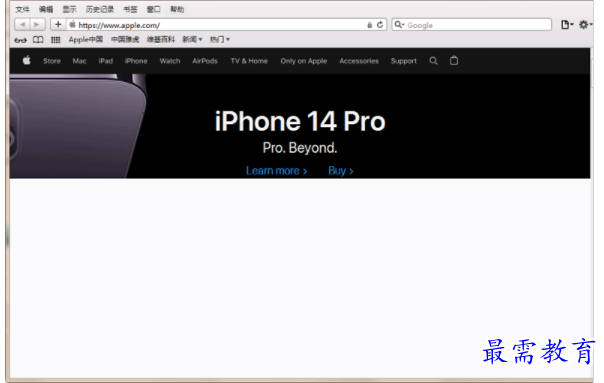This screenshot has height=383, width=604.
Task: Click the Buy link for iPhone 14 Pro
Action: click(x=341, y=171)
